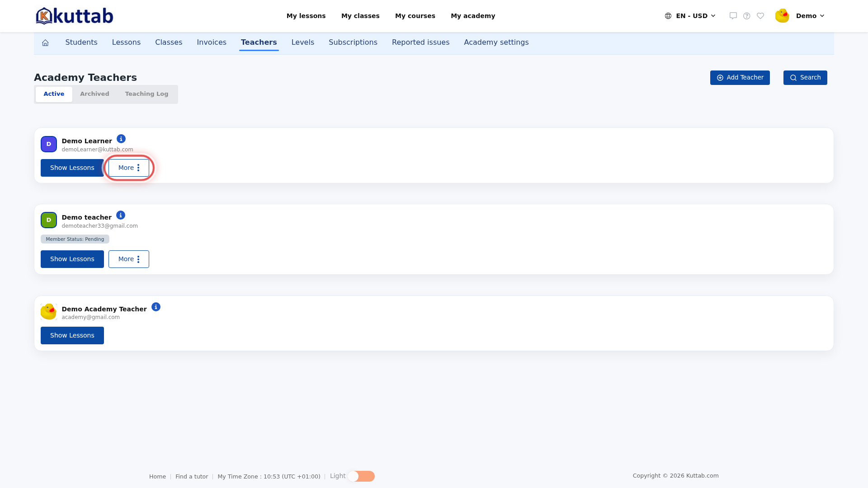Click Demo teacher's green D avatar
This screenshot has height=488, width=868.
[49, 220]
